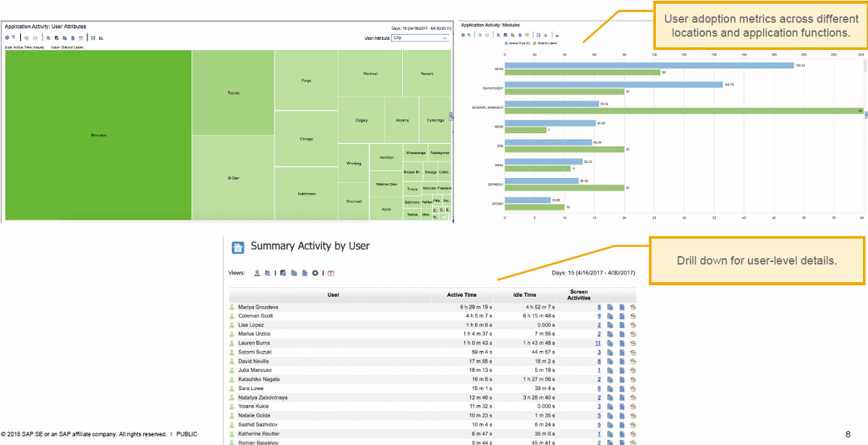Click single-document icon in Katsuhiko Nagata row
This screenshot has width=868, height=445.
tap(621, 379)
